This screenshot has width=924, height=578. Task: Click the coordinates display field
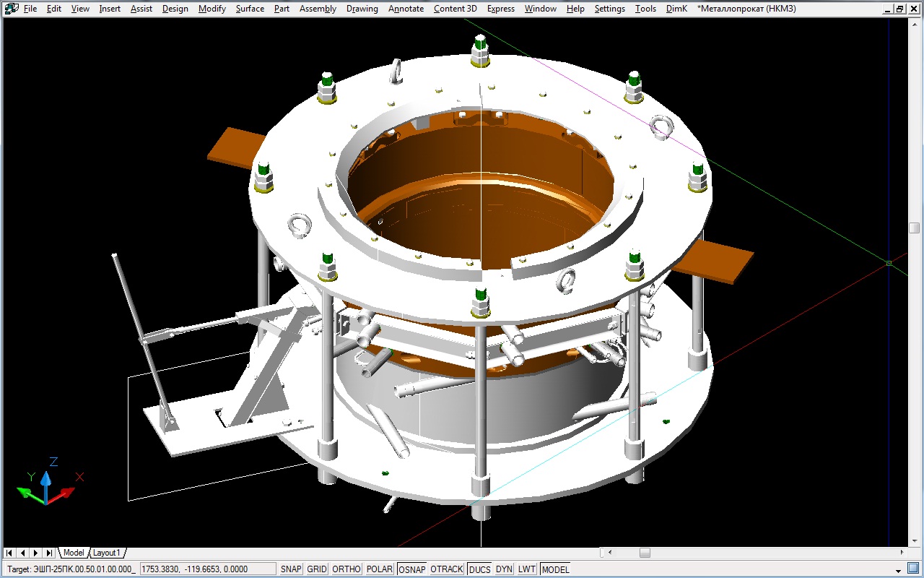pyautogui.click(x=207, y=569)
